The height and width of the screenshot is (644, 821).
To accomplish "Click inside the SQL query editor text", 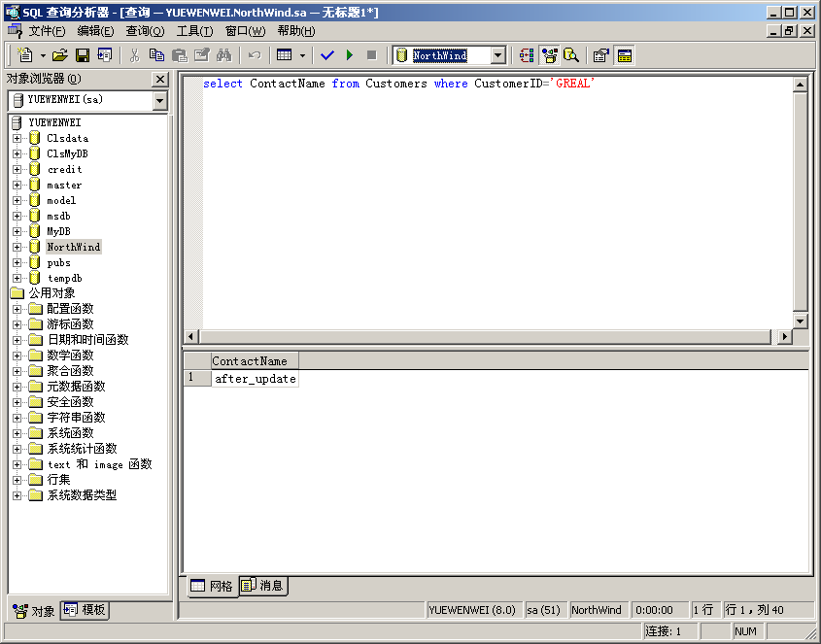I will (398, 84).
